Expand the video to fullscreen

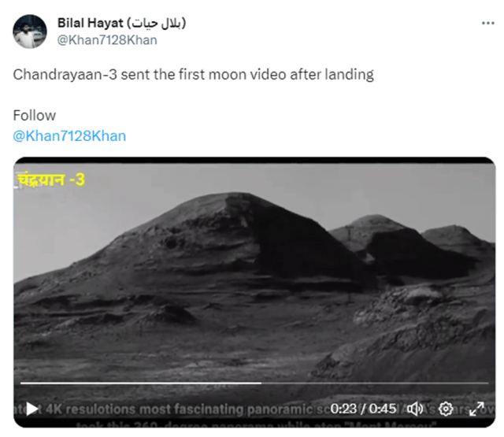[476, 409]
